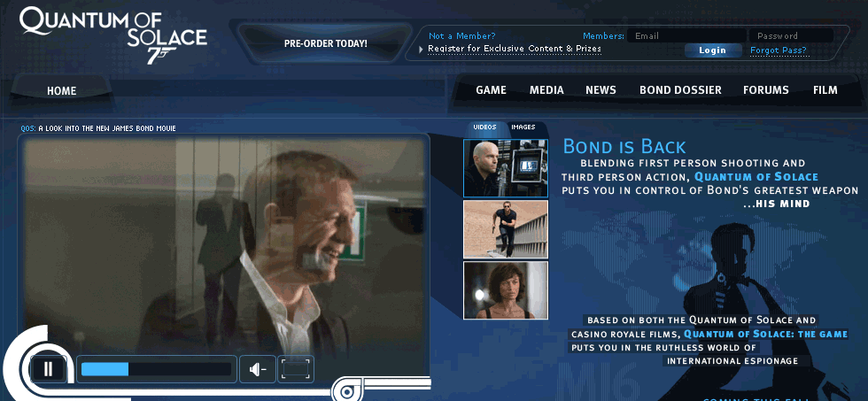Click the Forgot Pass? link
The height and width of the screenshot is (401, 868).
pyautogui.click(x=779, y=50)
